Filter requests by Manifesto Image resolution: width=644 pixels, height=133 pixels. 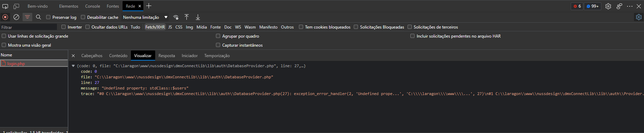(x=268, y=27)
